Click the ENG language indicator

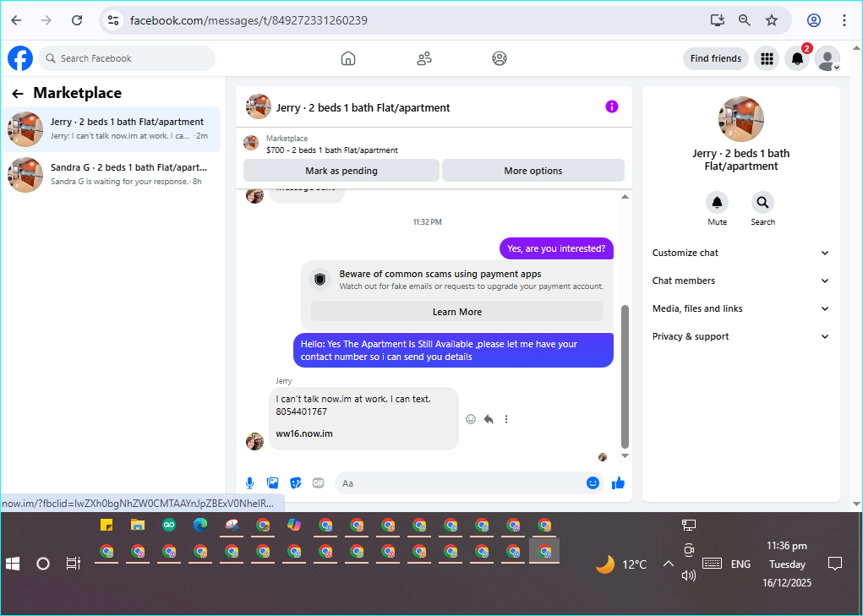pyautogui.click(x=740, y=564)
